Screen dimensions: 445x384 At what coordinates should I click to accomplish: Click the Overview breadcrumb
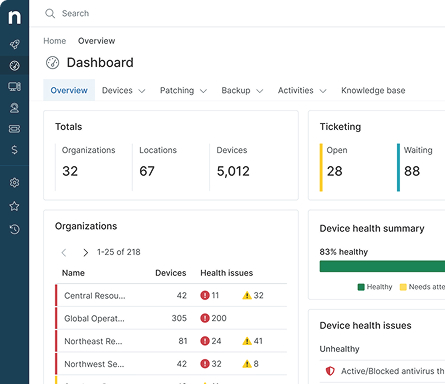tap(97, 41)
